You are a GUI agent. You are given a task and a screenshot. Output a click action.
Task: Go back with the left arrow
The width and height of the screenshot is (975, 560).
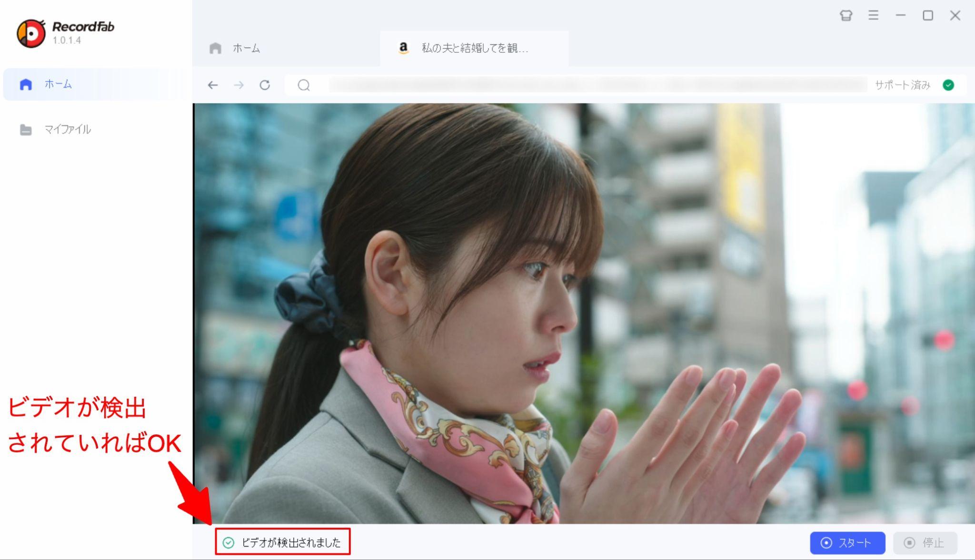click(213, 85)
